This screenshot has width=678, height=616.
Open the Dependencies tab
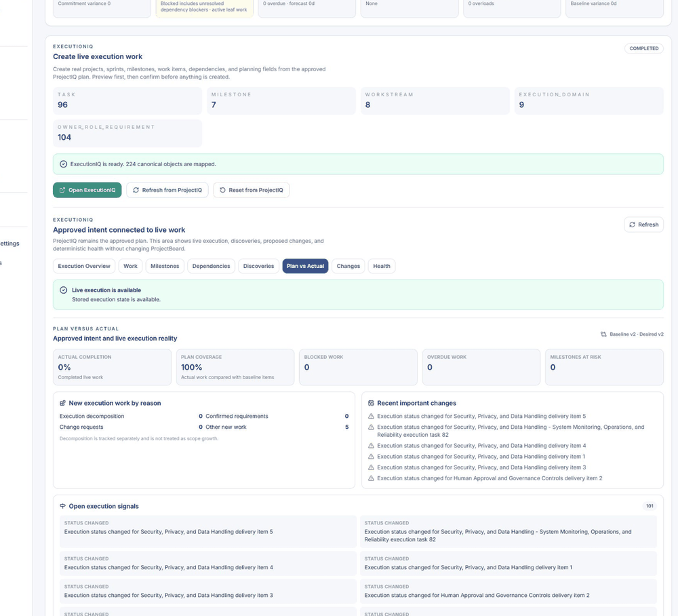(211, 266)
